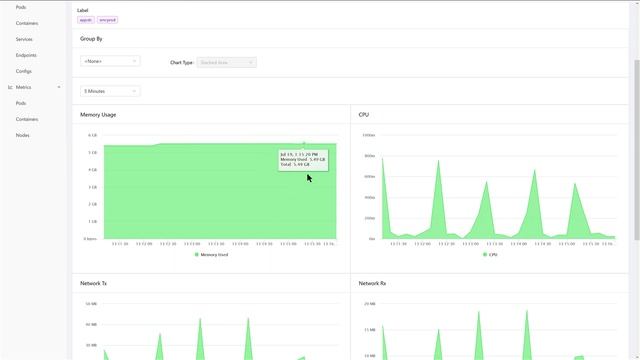640x360 pixels.
Task: Click the CPU chart title
Action: pos(364,115)
